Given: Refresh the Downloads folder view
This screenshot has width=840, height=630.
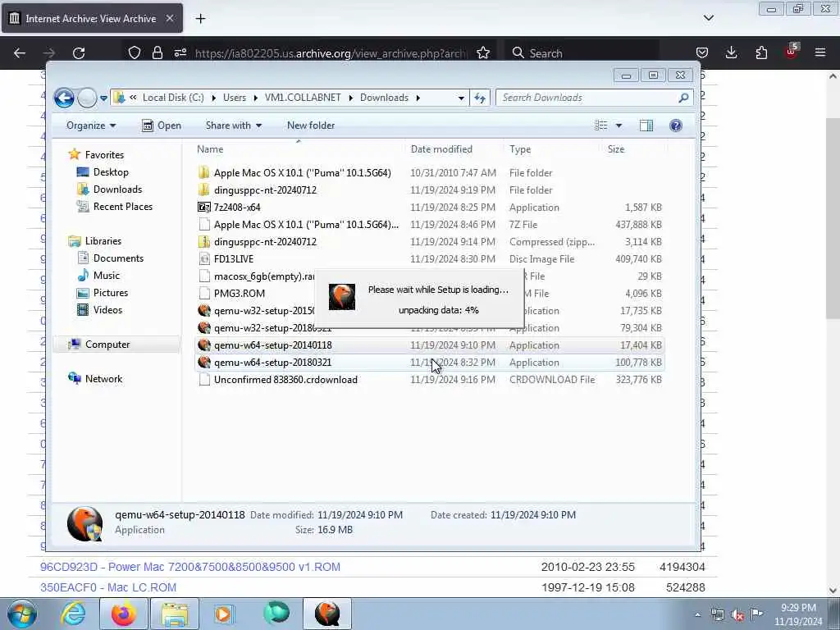Looking at the screenshot, I should point(480,98).
